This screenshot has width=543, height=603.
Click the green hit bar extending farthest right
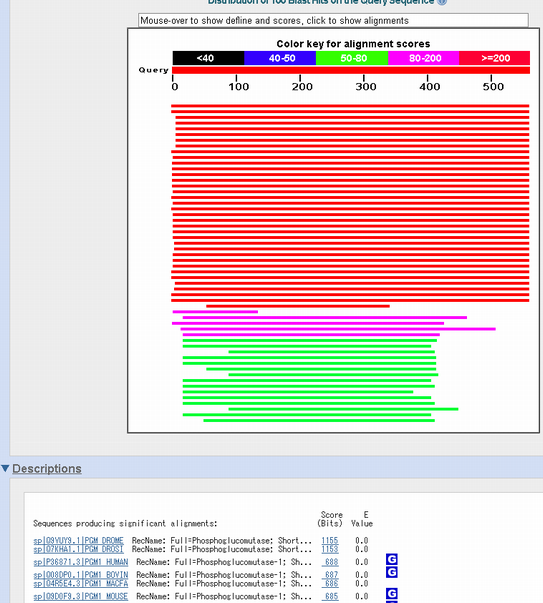(x=343, y=409)
